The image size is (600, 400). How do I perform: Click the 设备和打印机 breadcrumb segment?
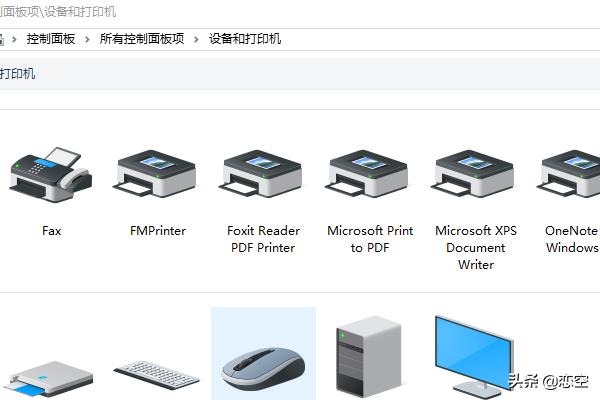(x=245, y=39)
